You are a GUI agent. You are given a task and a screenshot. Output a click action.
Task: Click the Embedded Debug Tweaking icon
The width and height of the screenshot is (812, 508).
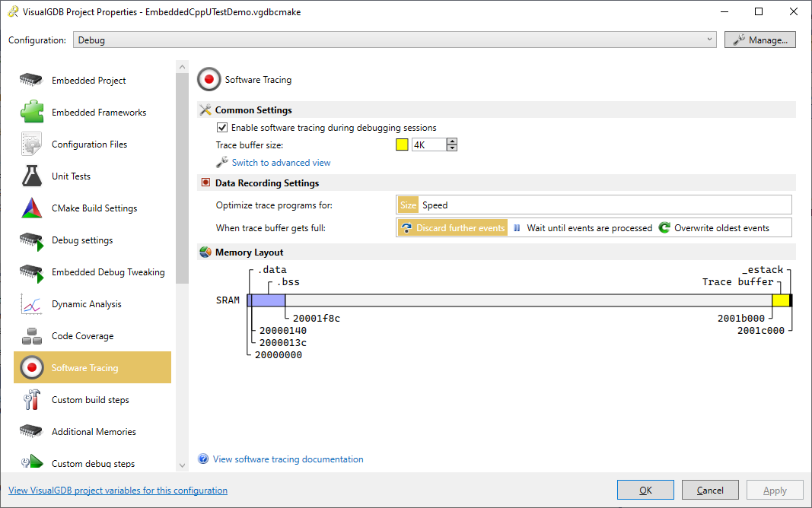coord(32,273)
